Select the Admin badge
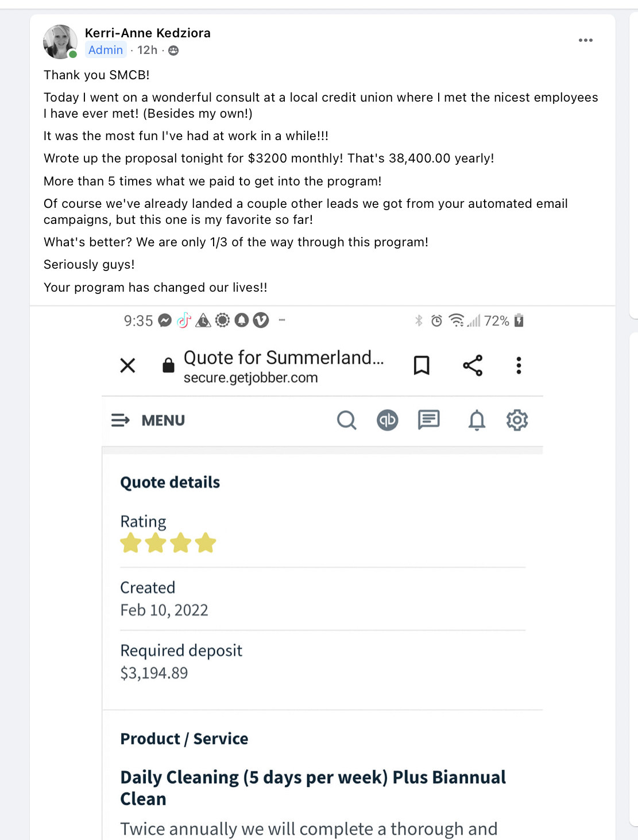This screenshot has width=638, height=840. tap(106, 50)
